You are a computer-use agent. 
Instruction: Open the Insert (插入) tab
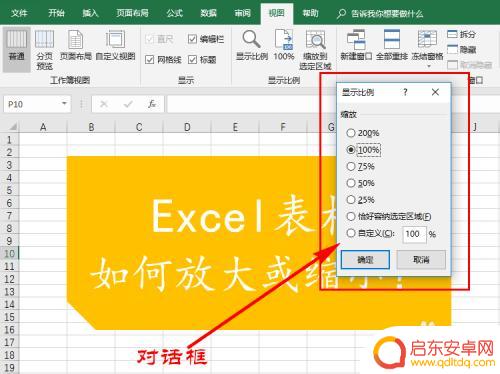click(90, 13)
